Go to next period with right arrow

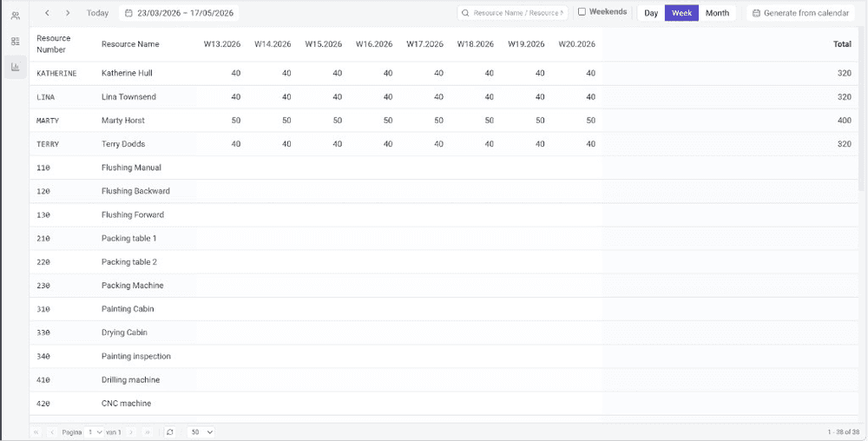pos(68,13)
